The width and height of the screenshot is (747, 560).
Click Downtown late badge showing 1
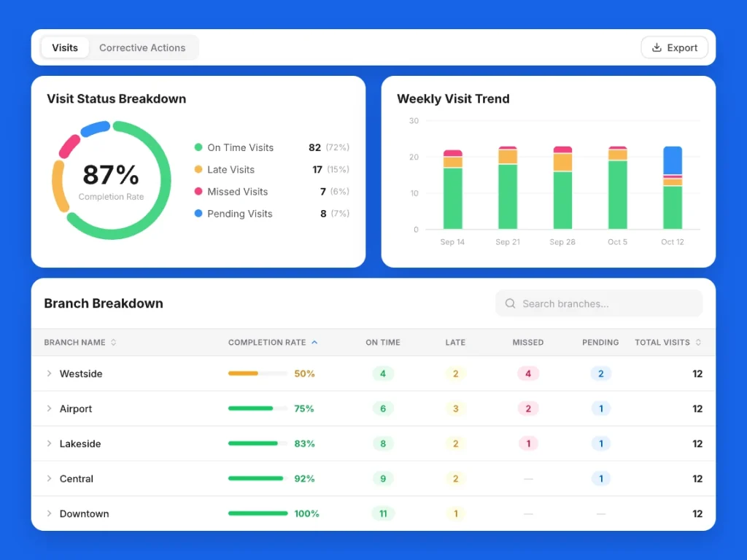(x=455, y=514)
